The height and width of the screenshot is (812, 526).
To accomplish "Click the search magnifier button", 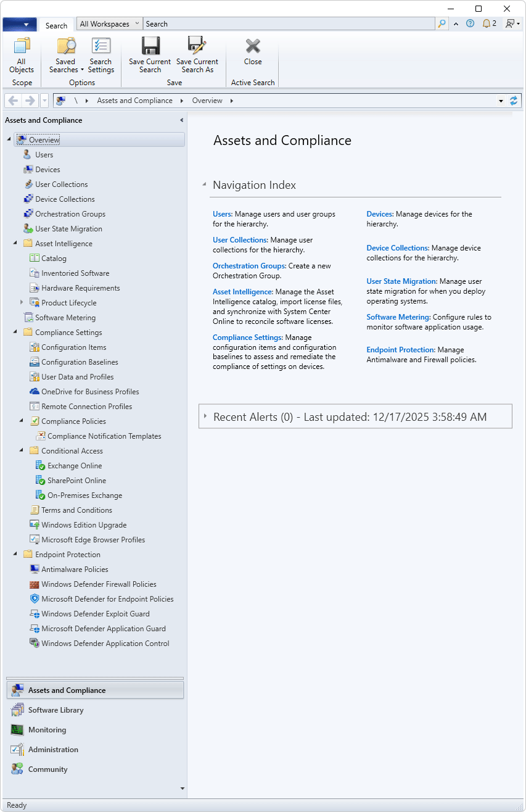I will [442, 24].
